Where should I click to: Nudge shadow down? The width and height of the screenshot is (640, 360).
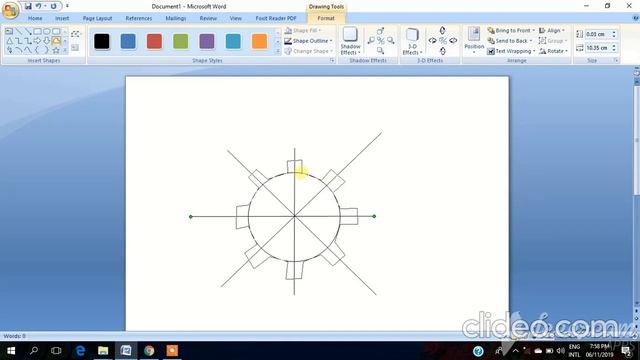(380, 51)
